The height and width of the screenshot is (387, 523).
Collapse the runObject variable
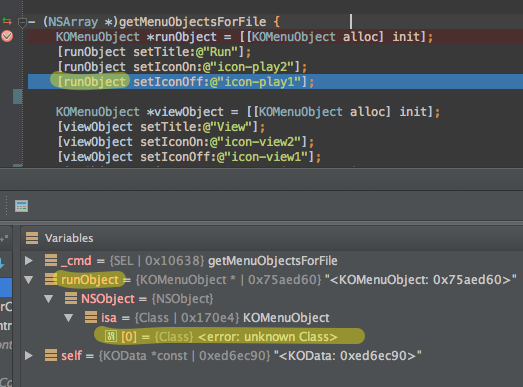click(x=29, y=280)
